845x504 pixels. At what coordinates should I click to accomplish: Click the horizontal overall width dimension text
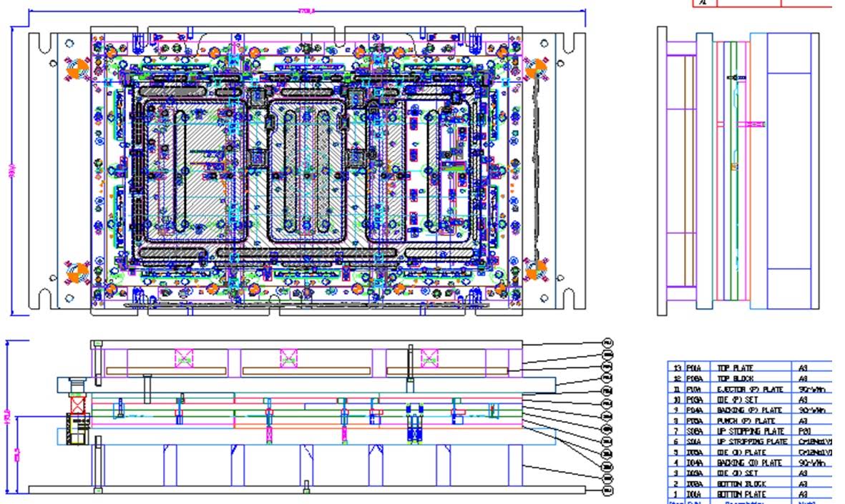coord(306,11)
